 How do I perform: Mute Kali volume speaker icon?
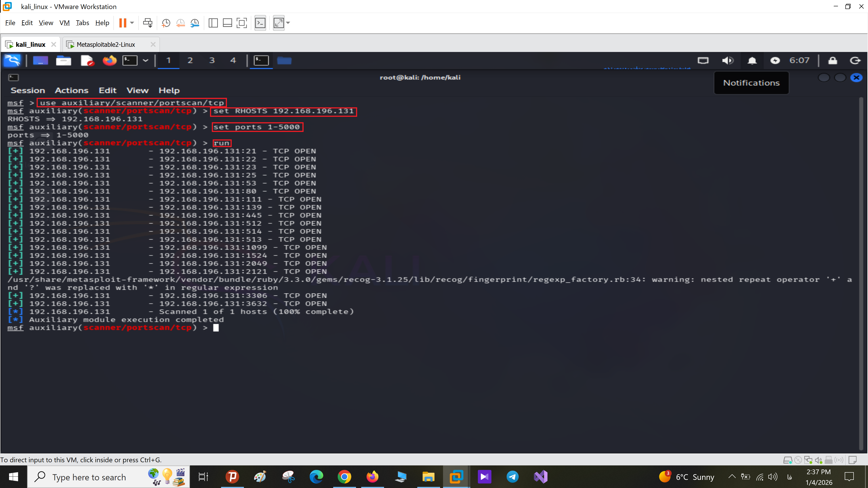(x=727, y=61)
